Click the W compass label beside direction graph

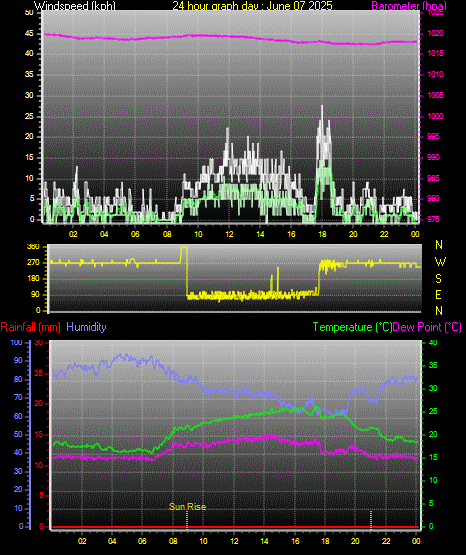click(x=440, y=262)
